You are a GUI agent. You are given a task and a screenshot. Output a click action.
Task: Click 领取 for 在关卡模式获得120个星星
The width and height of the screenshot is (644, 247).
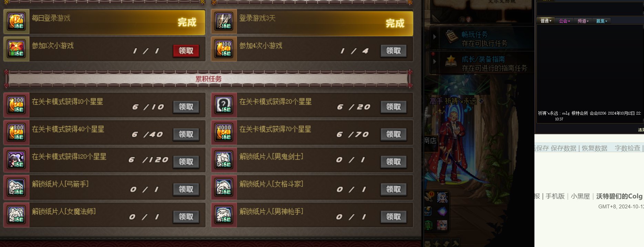click(x=186, y=162)
